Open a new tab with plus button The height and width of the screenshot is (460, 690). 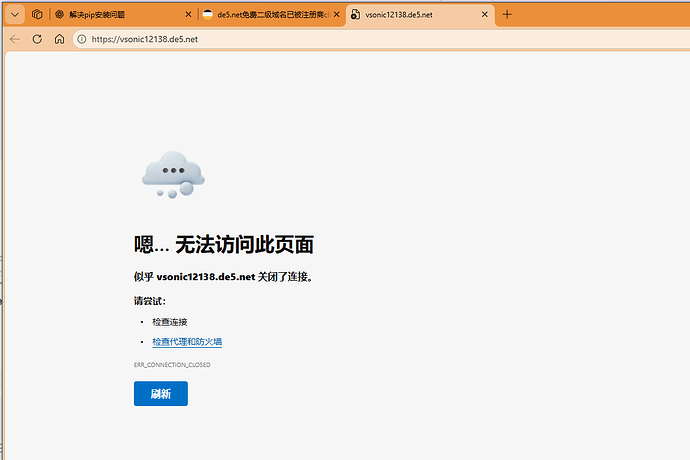(x=507, y=15)
